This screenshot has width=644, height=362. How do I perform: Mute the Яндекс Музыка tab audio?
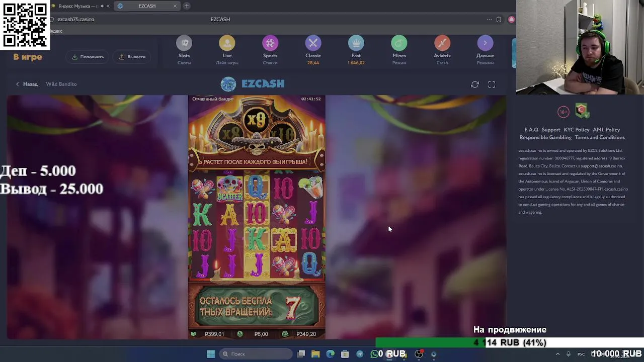pyautogui.click(x=102, y=6)
